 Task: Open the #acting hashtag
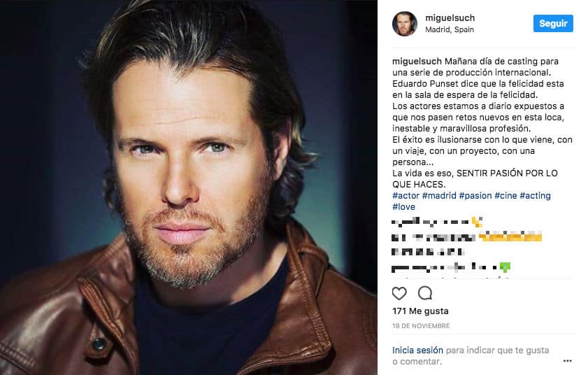(535, 196)
